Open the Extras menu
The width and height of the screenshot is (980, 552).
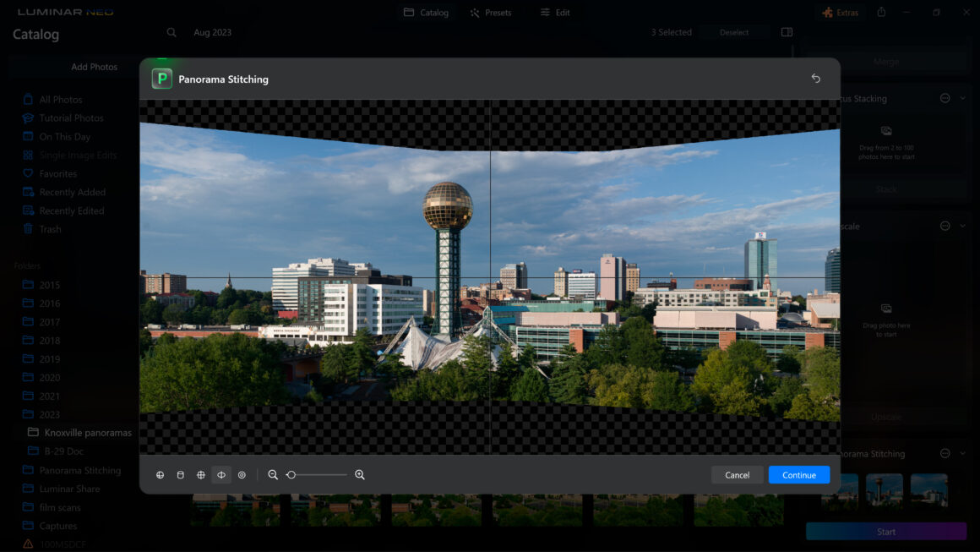[x=841, y=13]
